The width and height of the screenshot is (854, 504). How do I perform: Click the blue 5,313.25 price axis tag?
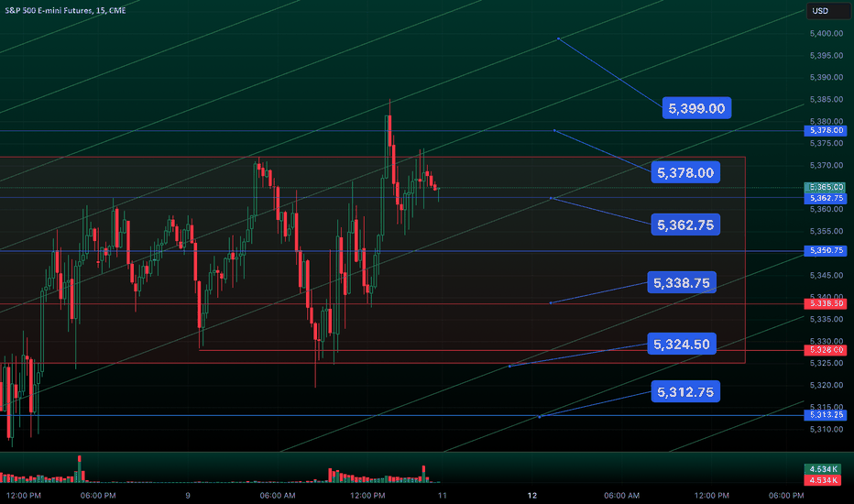pos(826,415)
